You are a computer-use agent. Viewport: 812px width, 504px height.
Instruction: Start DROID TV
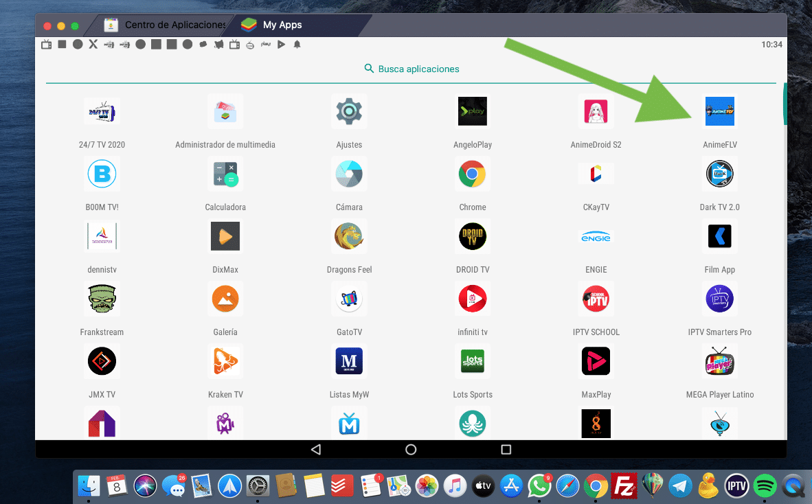[472, 236]
